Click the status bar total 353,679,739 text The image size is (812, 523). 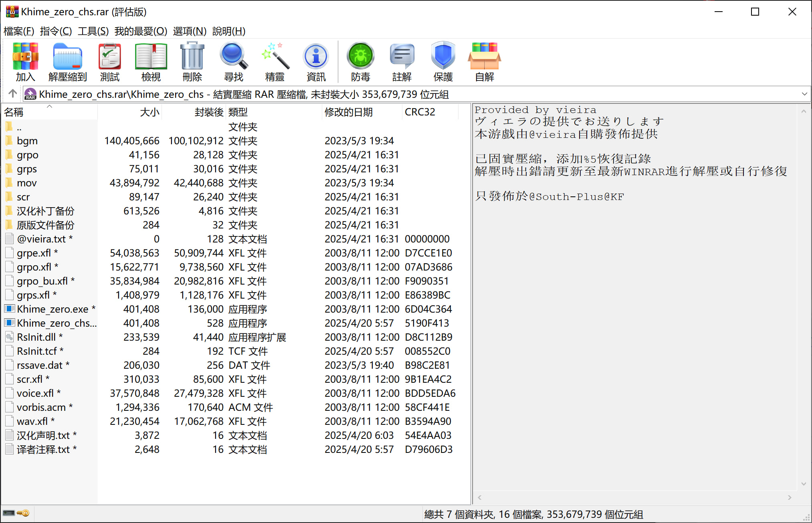533,514
